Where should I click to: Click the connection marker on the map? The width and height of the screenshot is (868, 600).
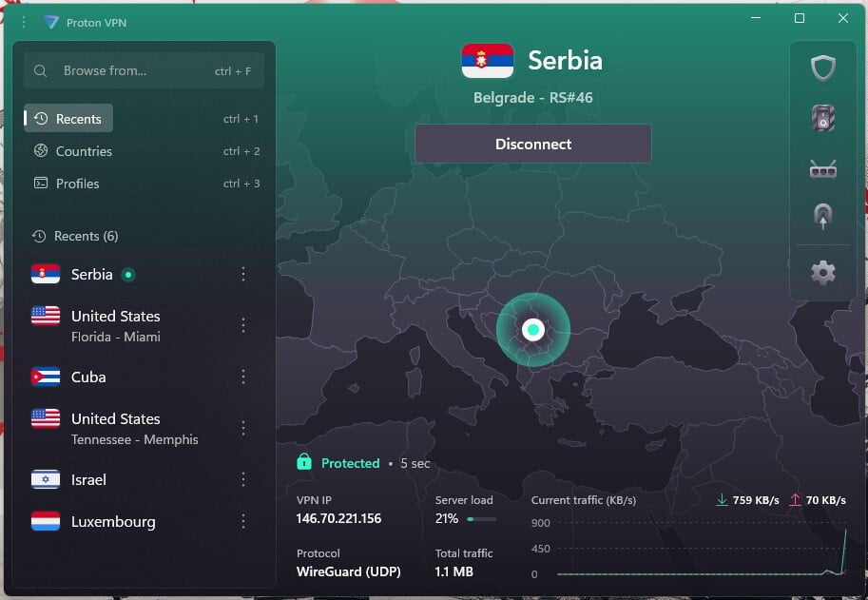pos(533,330)
